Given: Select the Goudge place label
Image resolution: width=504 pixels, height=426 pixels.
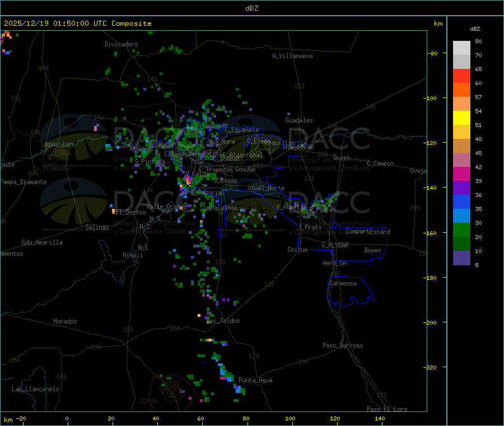Looking at the screenshot, I should [245, 169].
